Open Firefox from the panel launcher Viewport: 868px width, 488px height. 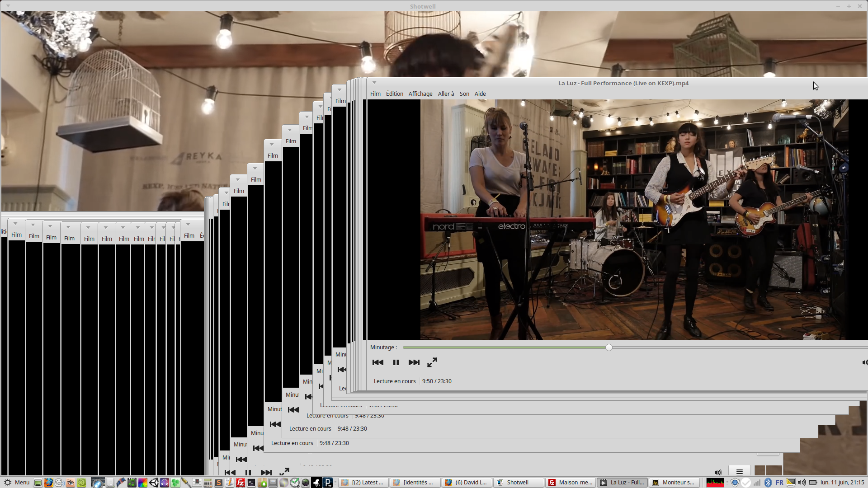(48, 483)
